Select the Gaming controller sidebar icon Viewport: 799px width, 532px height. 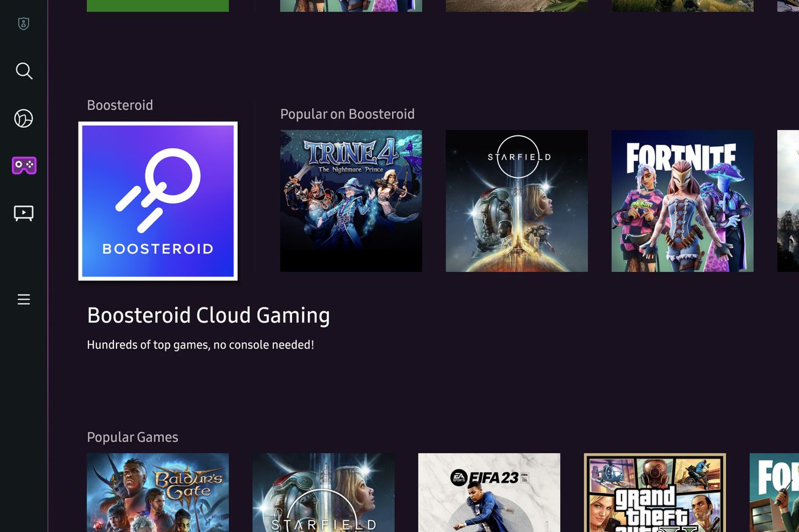coord(24,165)
